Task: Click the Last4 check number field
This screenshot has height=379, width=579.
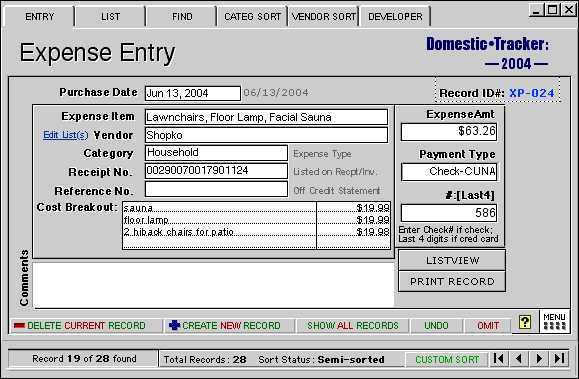Action: coord(449,213)
